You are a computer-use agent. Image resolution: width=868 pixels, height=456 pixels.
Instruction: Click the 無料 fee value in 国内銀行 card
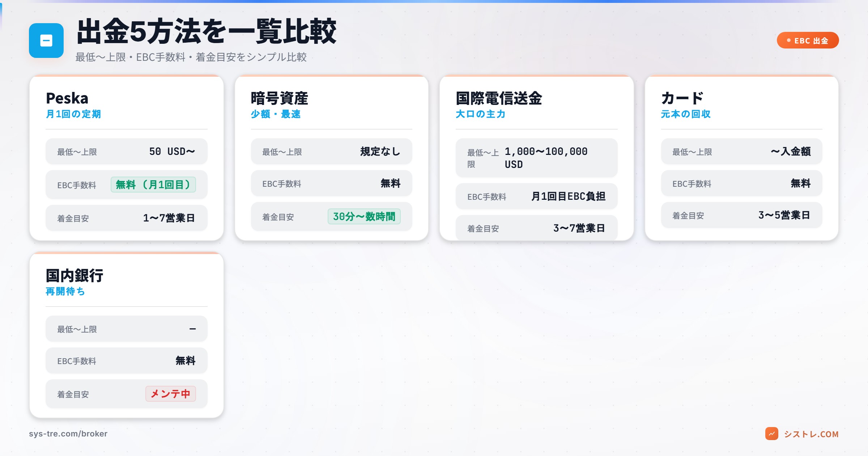(186, 360)
